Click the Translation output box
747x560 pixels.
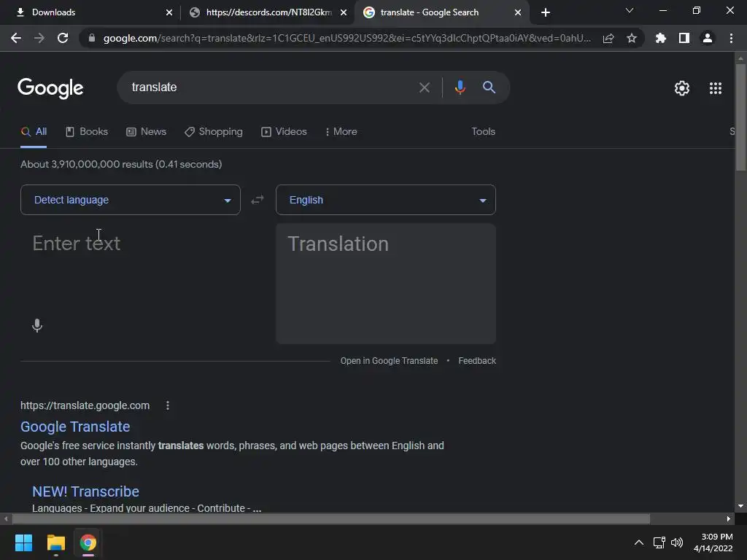click(385, 284)
